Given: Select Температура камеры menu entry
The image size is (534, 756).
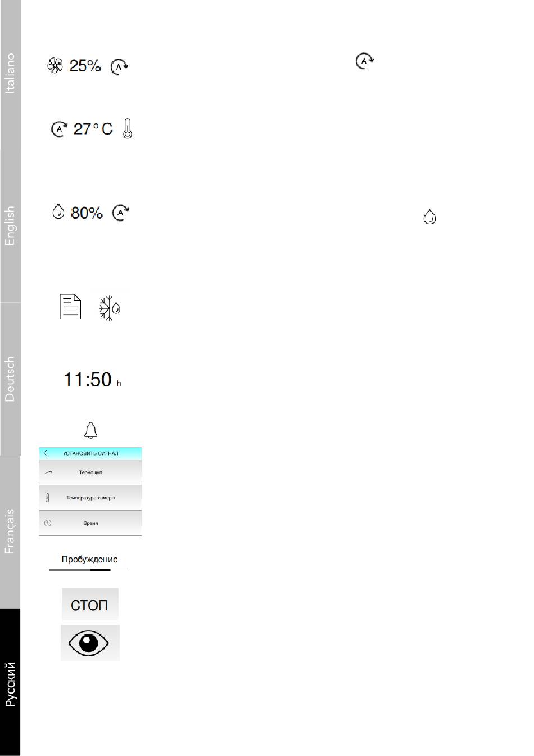Looking at the screenshot, I should coord(90,498).
